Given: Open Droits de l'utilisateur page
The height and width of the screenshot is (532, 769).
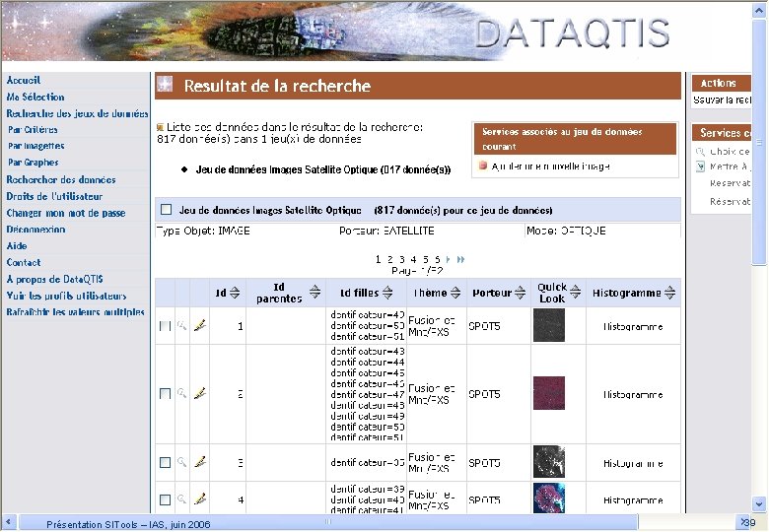Looking at the screenshot, I should coord(54,196).
